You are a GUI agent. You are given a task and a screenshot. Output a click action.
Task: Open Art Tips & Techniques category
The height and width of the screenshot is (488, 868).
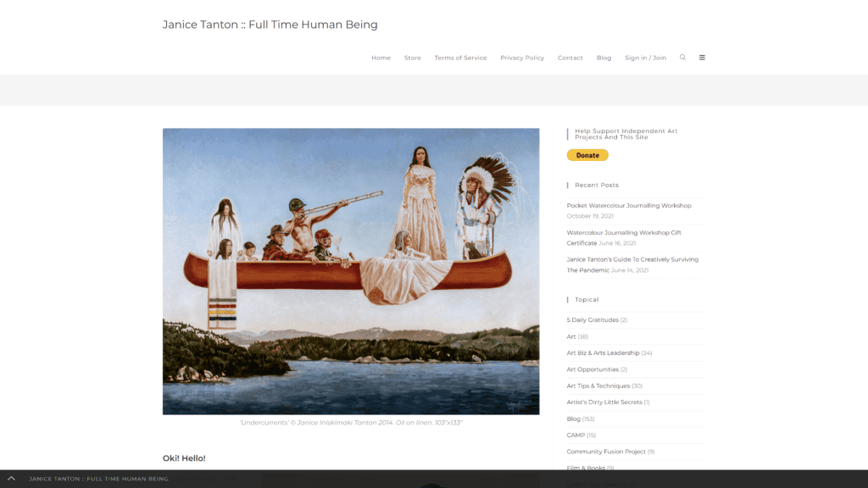[x=598, y=386]
